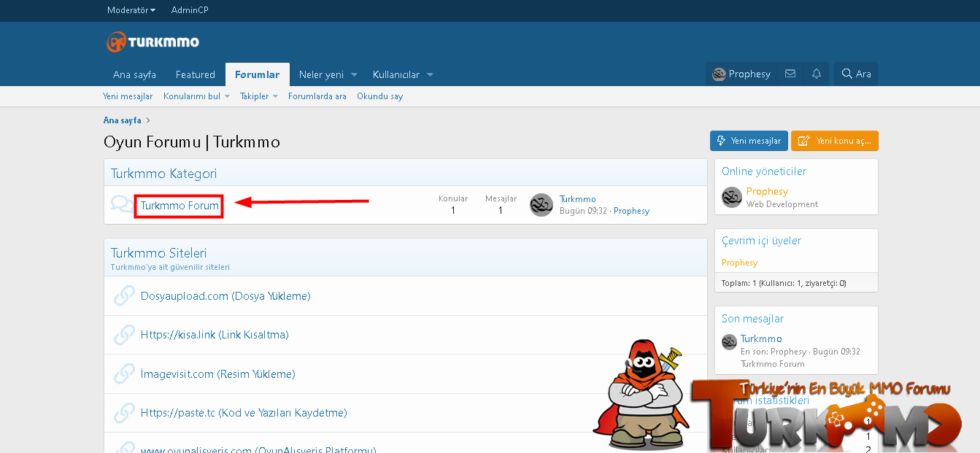The width and height of the screenshot is (980, 453).
Task: Open the Turkmmo Forum link
Action: (180, 206)
